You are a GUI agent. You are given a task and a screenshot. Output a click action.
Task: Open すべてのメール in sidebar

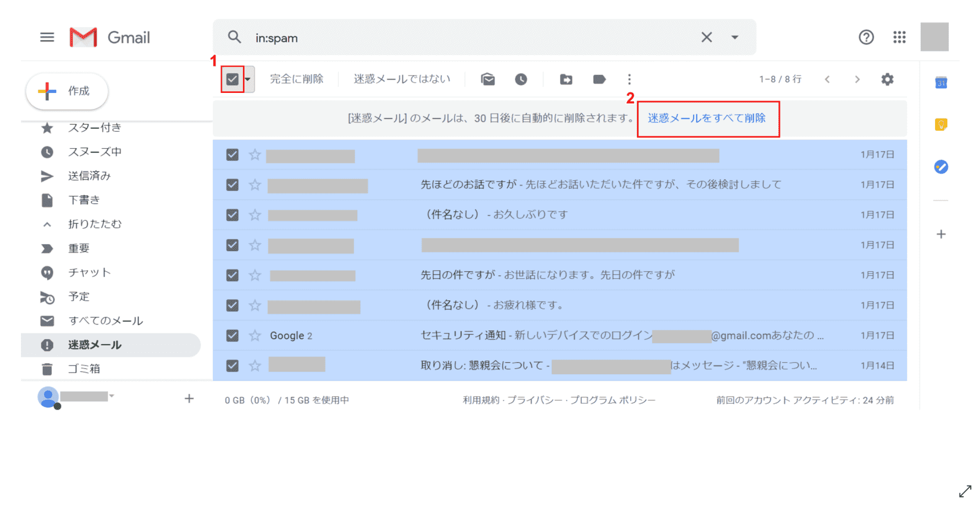106,321
